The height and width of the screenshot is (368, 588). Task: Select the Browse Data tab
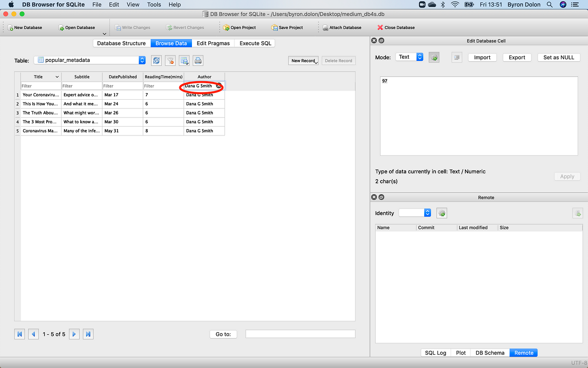point(171,43)
